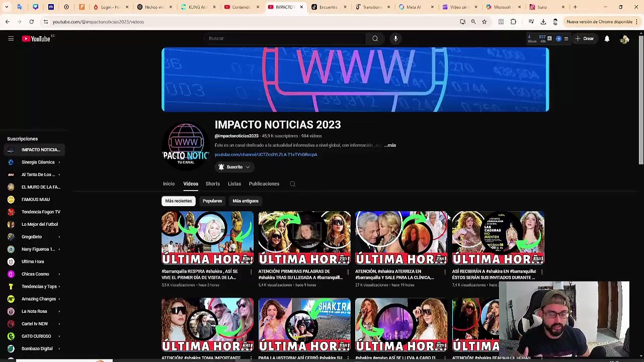Viewport: 644px width, 362px height.
Task: Close the IMPACTO browser tab
Action: (301, 7)
